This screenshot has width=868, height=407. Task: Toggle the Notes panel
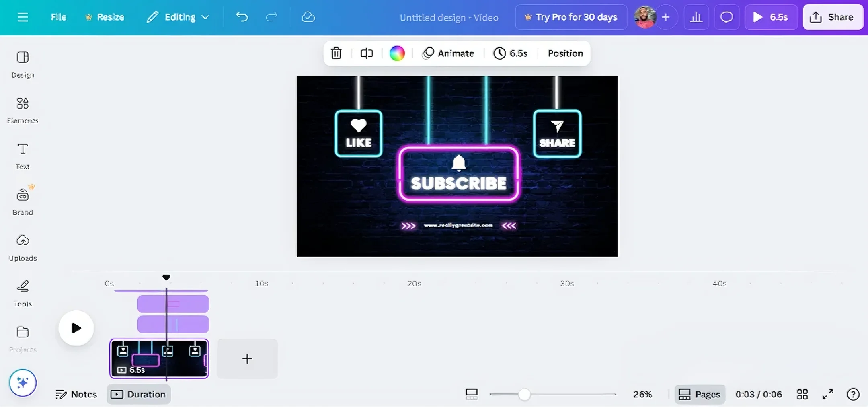[x=76, y=394]
